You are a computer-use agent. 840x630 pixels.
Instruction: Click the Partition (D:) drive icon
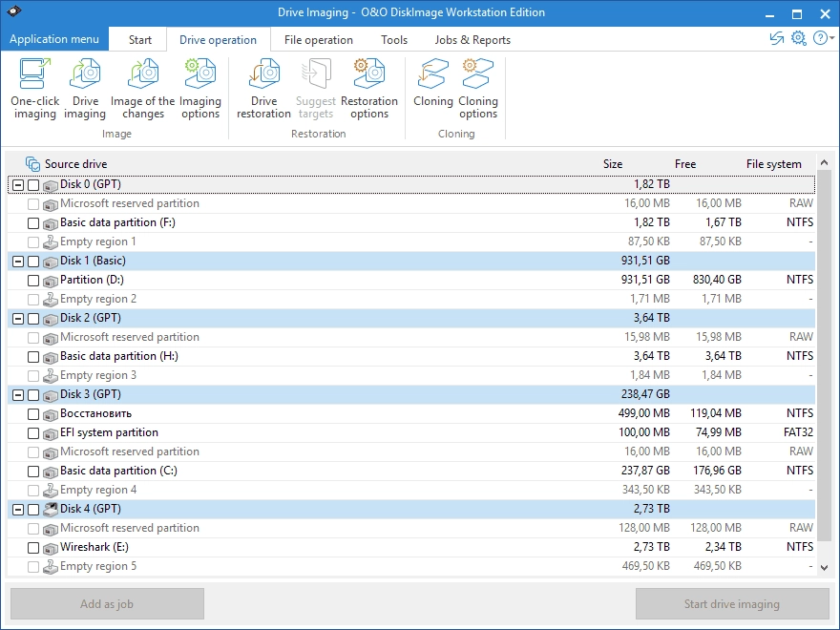pos(51,281)
